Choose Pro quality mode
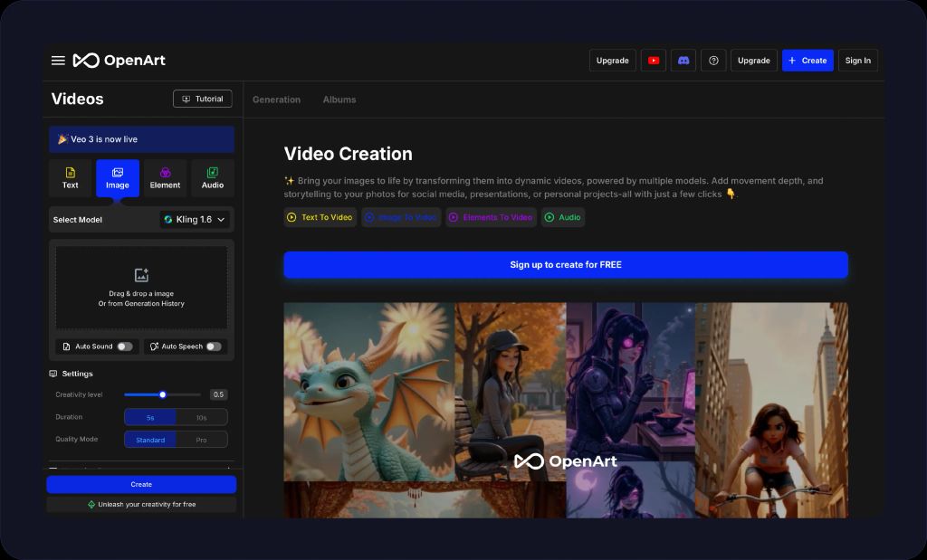 click(201, 440)
